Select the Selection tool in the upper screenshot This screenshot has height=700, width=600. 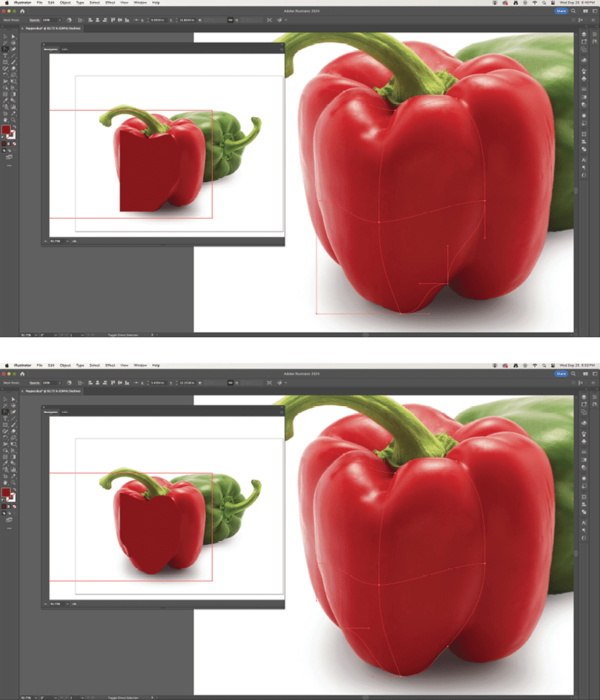coord(5,37)
